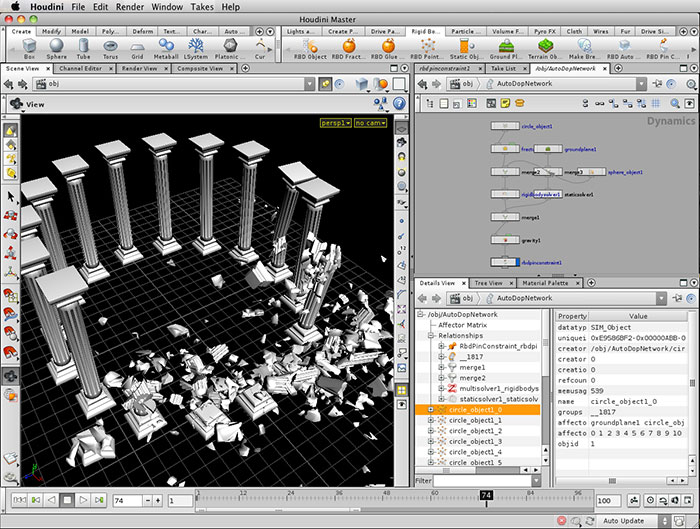The height and width of the screenshot is (529, 700).
Task: Select the Metaball shelf tool
Action: 166,49
